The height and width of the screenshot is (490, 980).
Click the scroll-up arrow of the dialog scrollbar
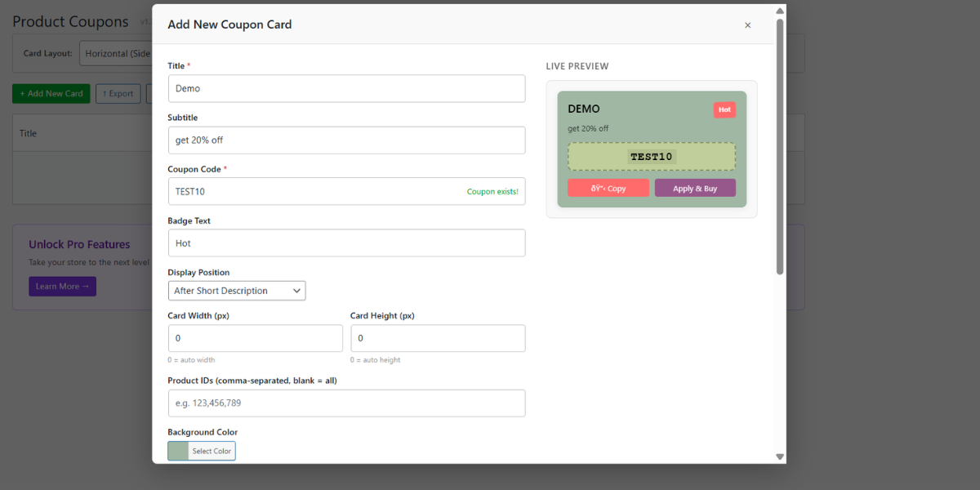click(780, 10)
